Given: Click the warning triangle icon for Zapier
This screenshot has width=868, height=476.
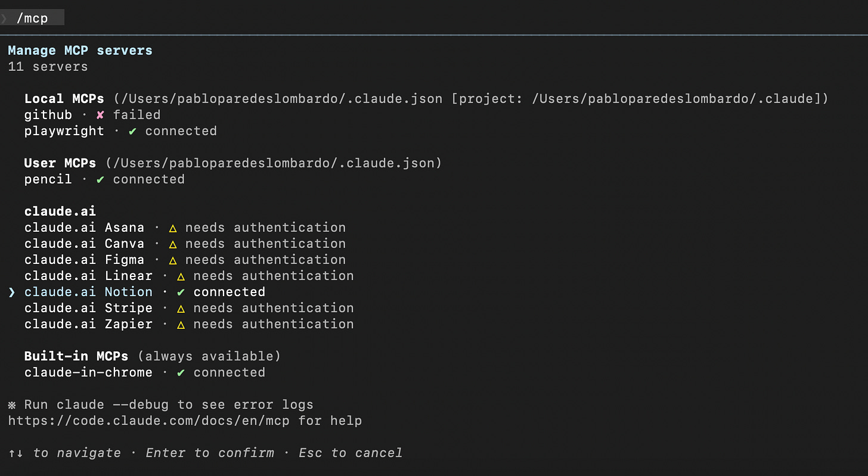Looking at the screenshot, I should point(181,324).
